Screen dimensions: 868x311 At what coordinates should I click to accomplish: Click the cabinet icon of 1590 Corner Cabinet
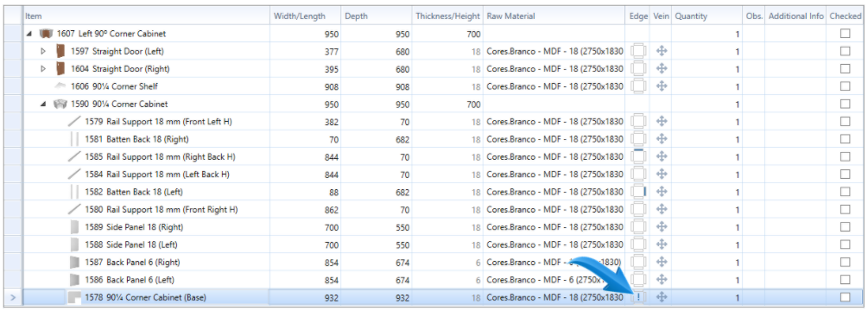pos(60,104)
